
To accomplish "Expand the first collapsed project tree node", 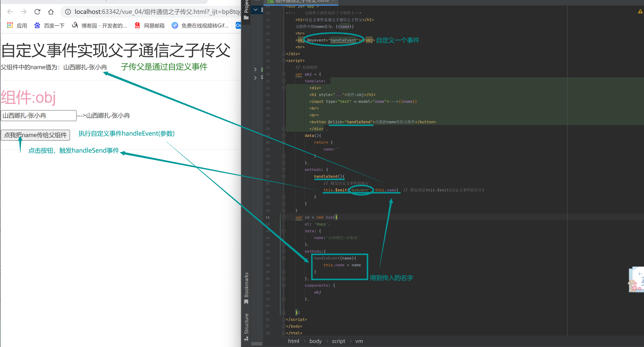I will 255,69.
